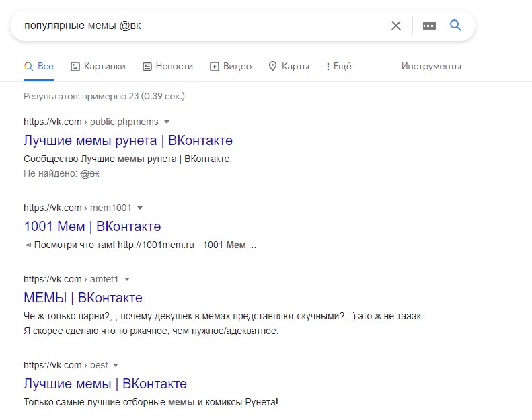
Task: Click snippet 'Сообщество Лучшие мемы рунета'
Action: 100,159
